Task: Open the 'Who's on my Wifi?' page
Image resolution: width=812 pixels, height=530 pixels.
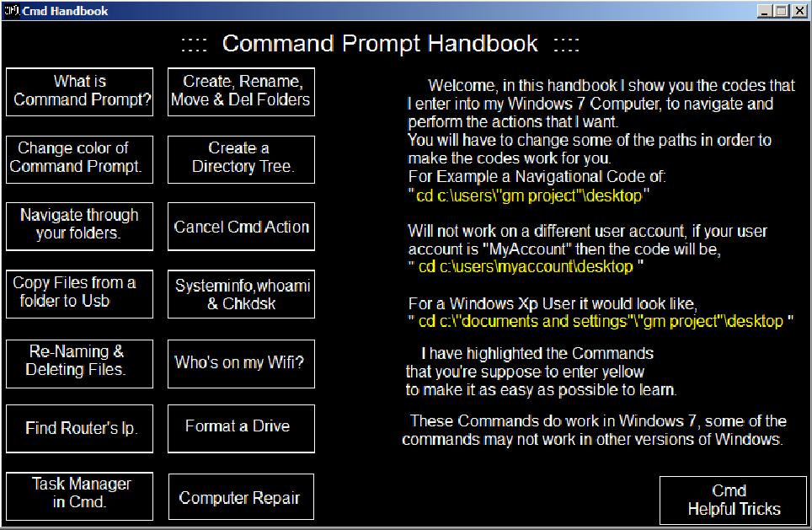Action: pos(241,364)
